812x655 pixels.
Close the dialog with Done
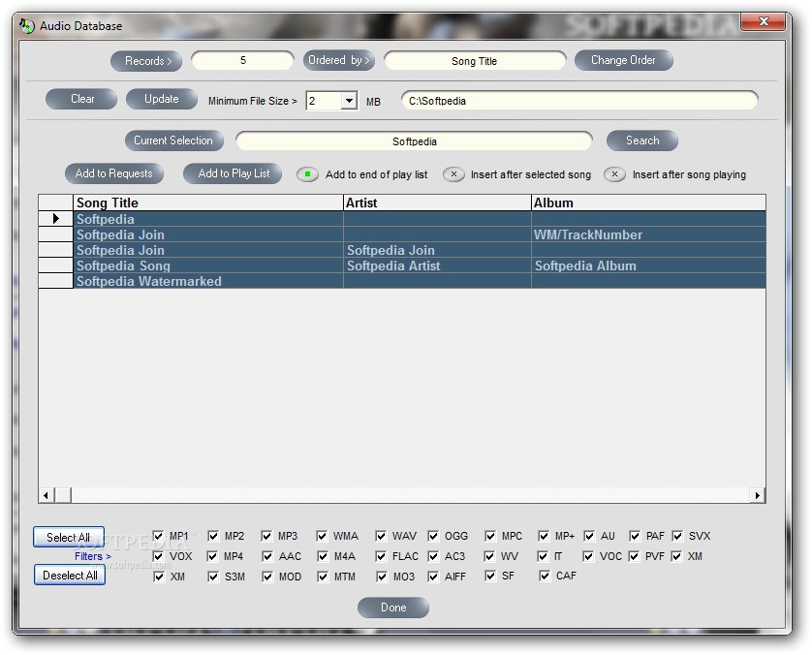pyautogui.click(x=393, y=608)
